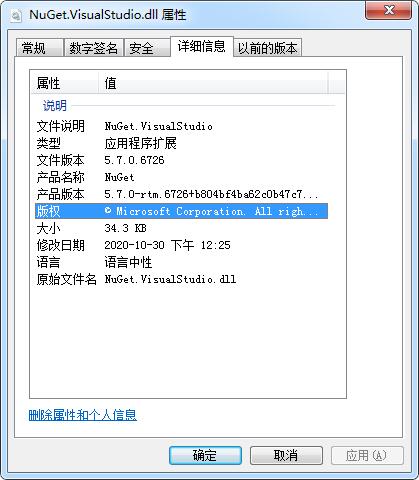Open the 以前的版本 tab
Screen dimensions: 419x480
[267, 48]
